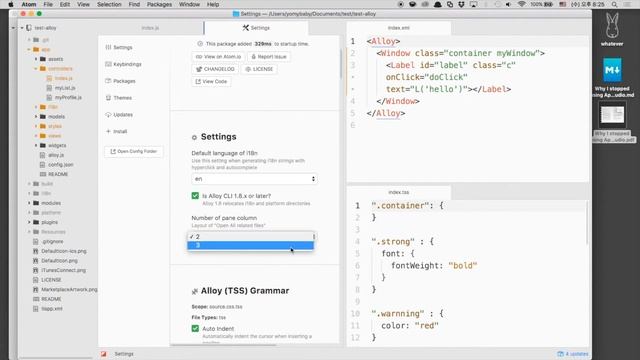Open config.json file in tree
Screen dimensions: 640x360
(x=60, y=164)
